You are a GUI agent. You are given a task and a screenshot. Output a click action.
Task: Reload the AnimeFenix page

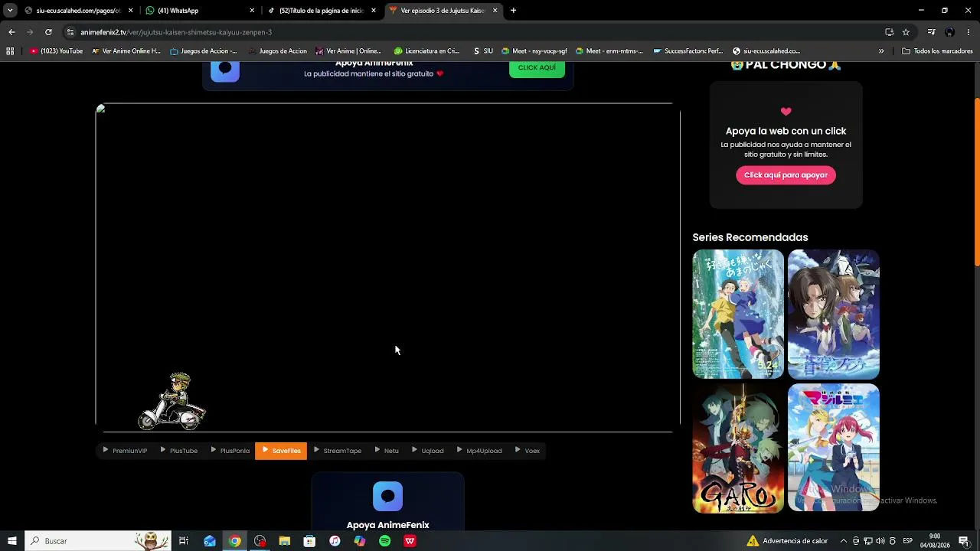pos(48,32)
